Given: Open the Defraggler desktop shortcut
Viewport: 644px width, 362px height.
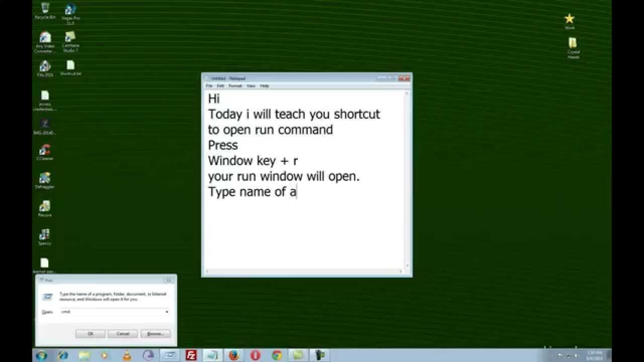Looking at the screenshot, I should tap(45, 180).
